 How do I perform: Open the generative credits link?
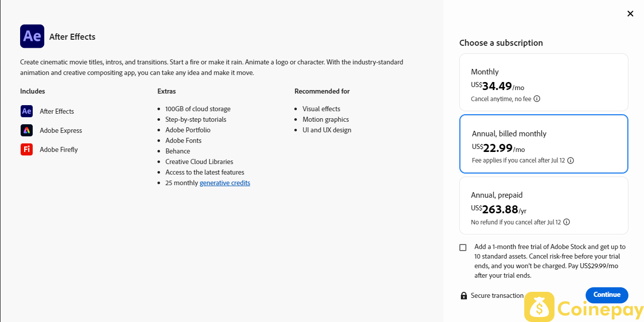click(225, 183)
